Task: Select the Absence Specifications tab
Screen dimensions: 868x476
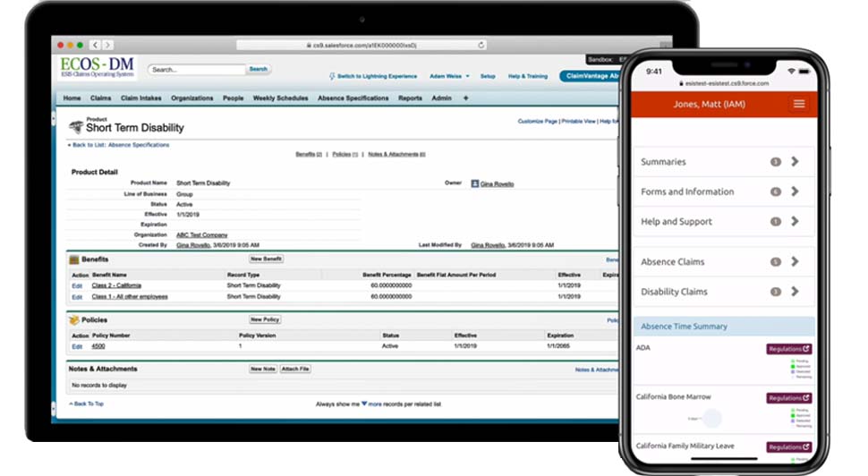Action: [353, 98]
